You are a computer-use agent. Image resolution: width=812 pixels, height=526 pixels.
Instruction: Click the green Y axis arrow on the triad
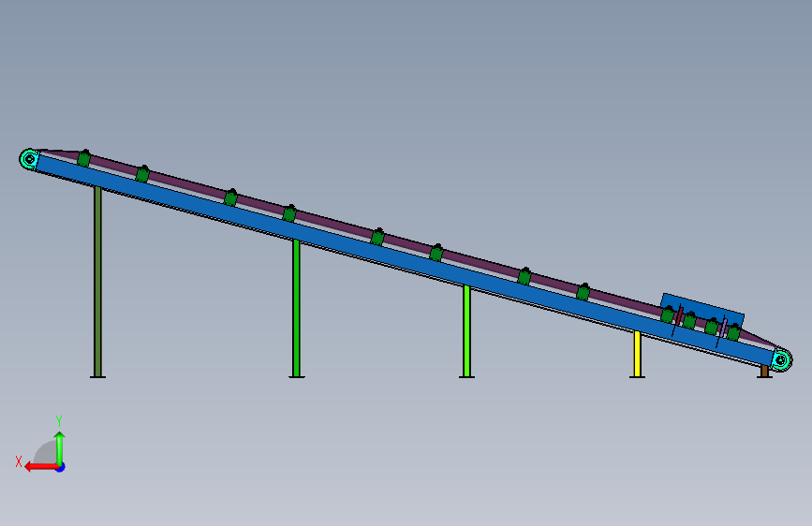pos(60,448)
